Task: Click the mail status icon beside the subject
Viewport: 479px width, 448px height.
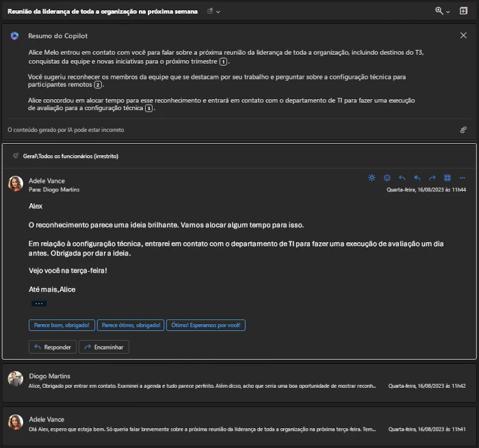Action: (210, 12)
